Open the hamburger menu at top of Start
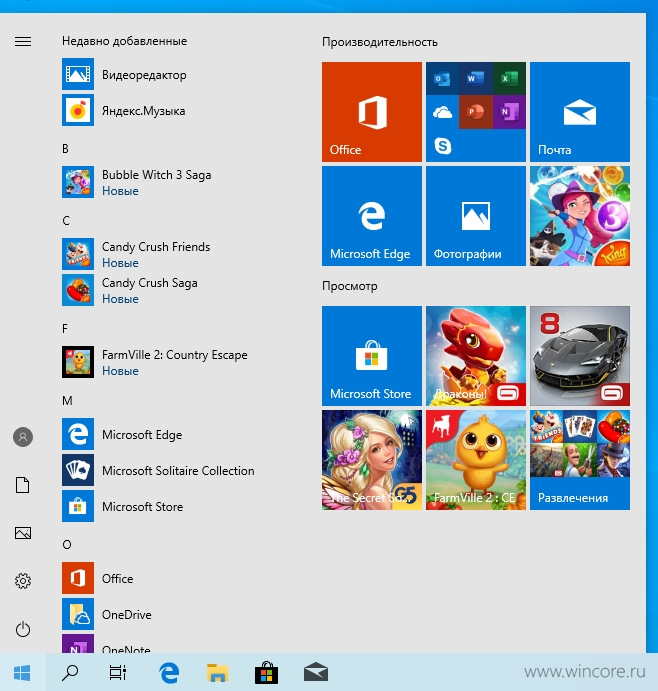 (x=23, y=41)
